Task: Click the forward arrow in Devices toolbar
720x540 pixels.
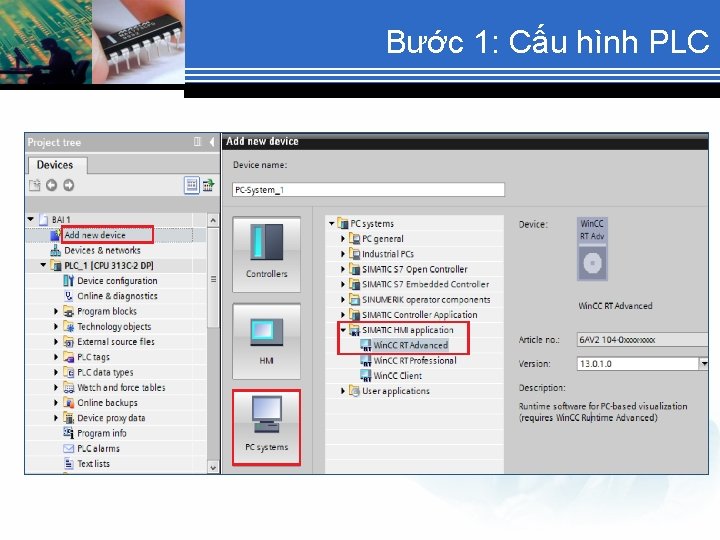Action: 68,185
